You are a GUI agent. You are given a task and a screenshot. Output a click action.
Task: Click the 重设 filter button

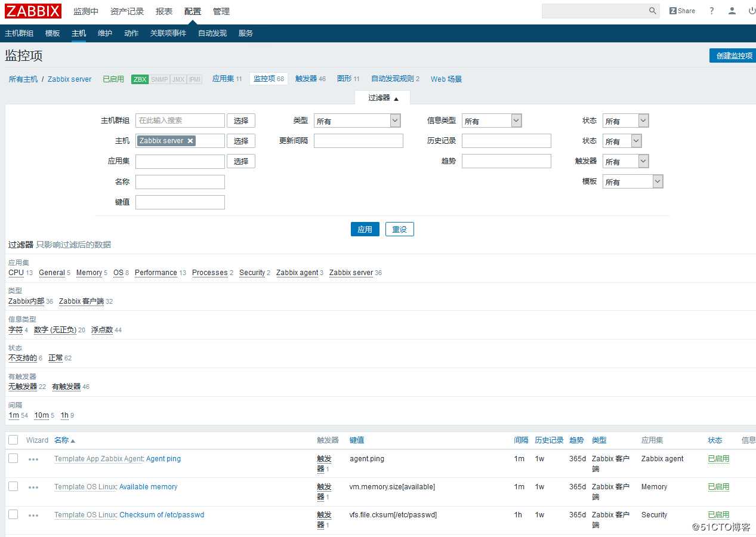(400, 229)
